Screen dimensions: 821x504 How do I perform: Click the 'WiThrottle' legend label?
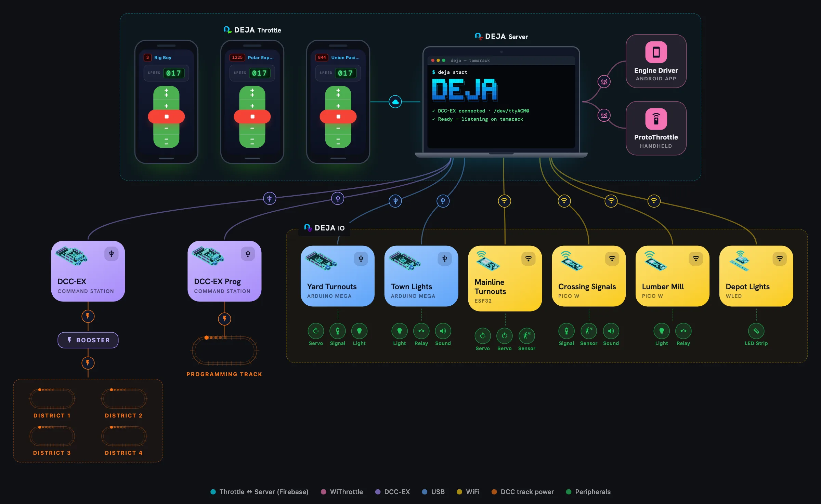(346, 492)
